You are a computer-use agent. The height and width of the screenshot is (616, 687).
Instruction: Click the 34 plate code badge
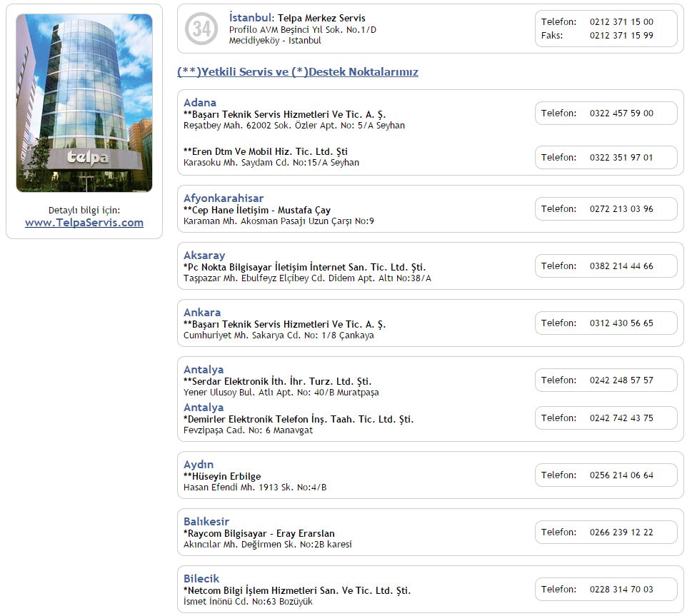(x=201, y=29)
